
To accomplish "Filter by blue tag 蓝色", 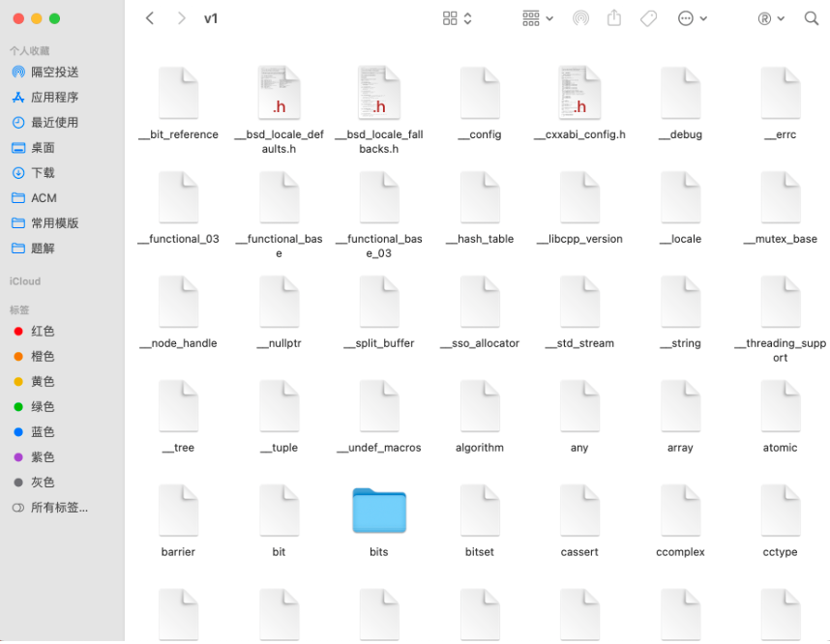I will click(34, 432).
